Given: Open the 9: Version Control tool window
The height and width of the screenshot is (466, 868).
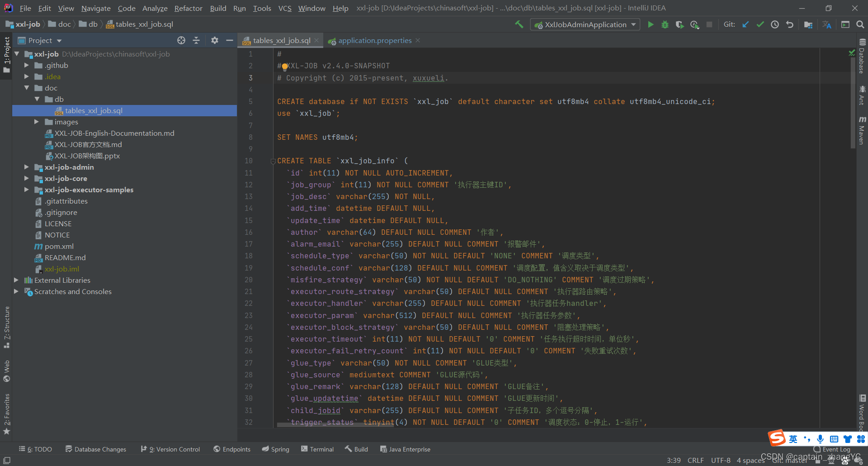Looking at the screenshot, I should click(x=170, y=449).
